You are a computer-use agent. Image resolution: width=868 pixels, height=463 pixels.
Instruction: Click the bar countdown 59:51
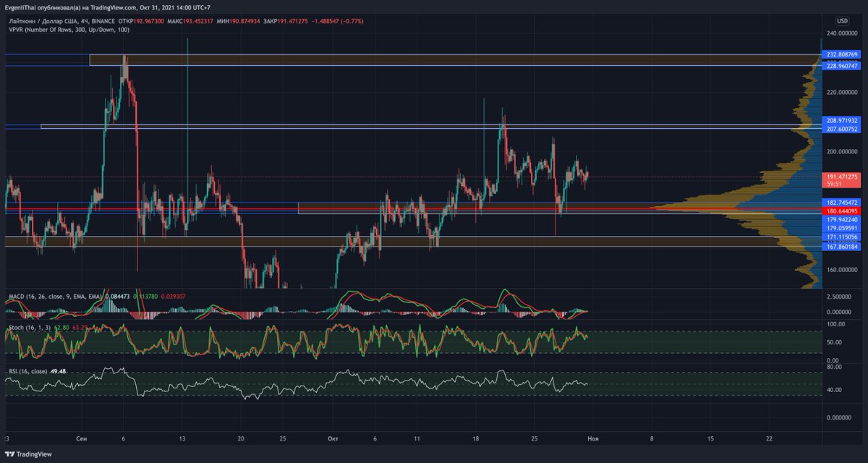pyautogui.click(x=835, y=184)
